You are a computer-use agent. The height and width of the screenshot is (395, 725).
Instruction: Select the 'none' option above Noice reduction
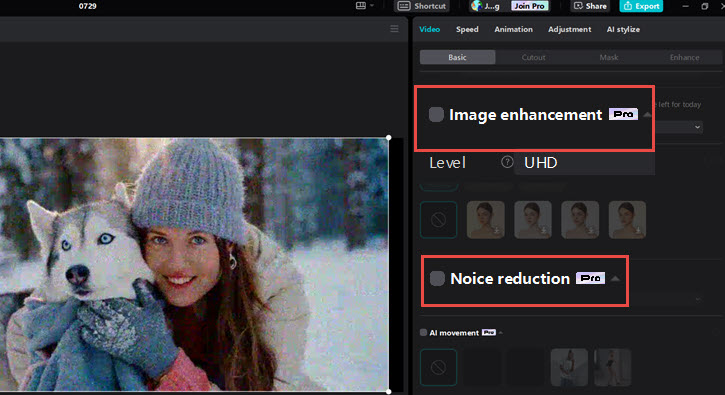(x=438, y=220)
